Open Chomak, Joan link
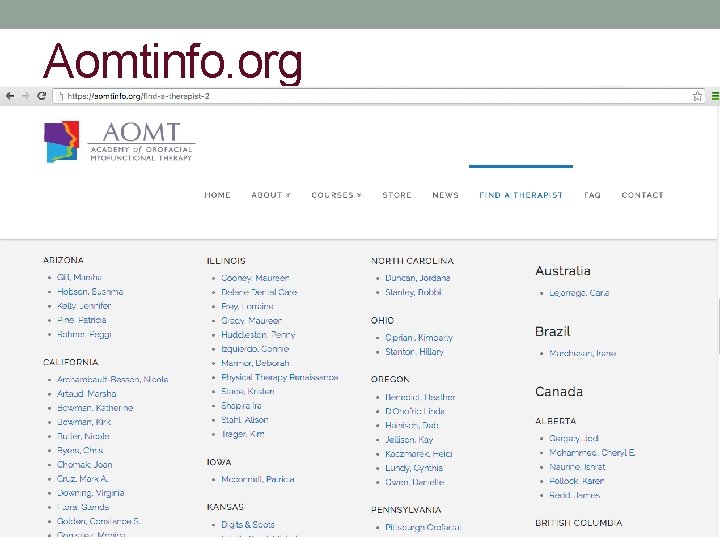 [84, 465]
